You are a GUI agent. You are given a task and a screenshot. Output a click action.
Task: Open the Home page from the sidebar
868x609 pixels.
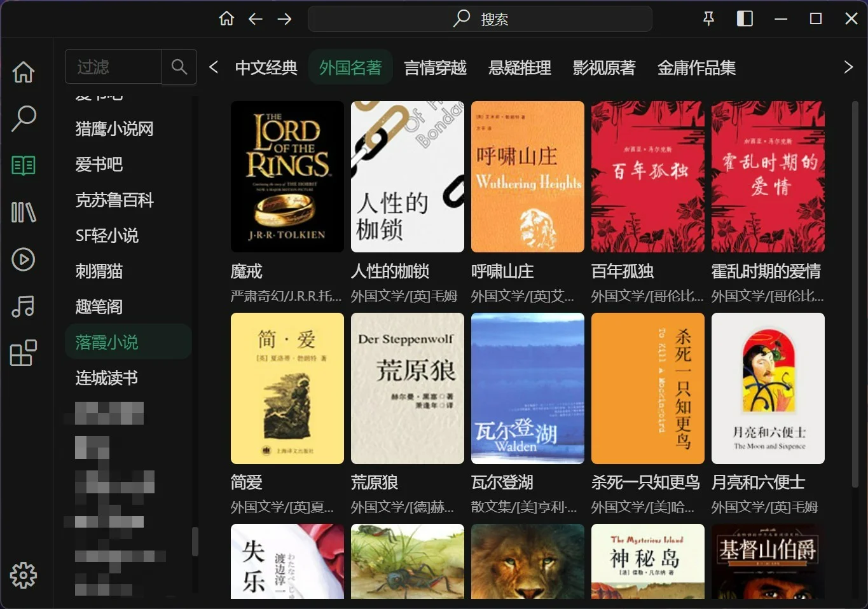24,72
